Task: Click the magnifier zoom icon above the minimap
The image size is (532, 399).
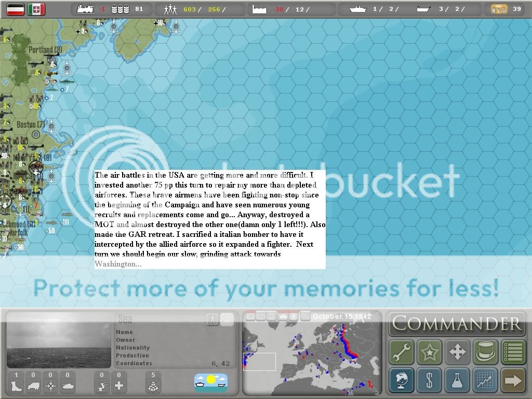Action: [305, 316]
